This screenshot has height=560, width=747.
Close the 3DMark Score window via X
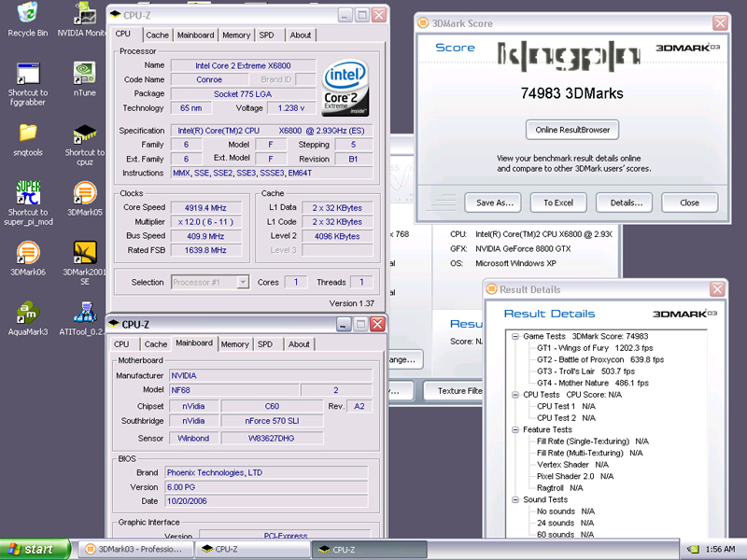(x=720, y=22)
